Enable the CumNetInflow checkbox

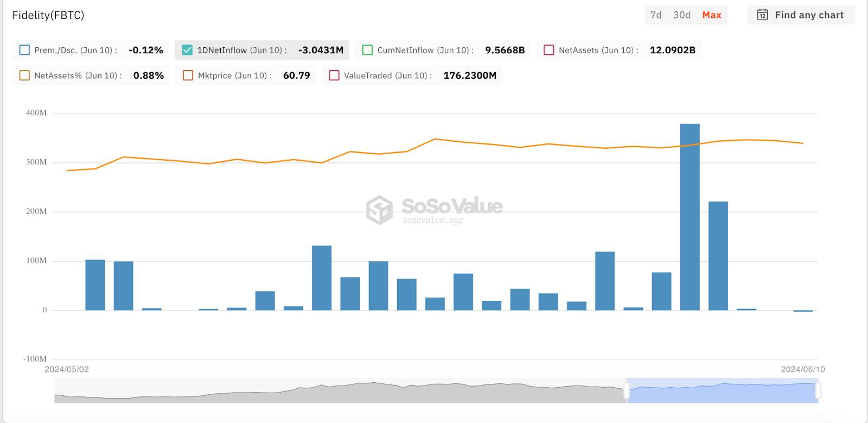[x=367, y=50]
